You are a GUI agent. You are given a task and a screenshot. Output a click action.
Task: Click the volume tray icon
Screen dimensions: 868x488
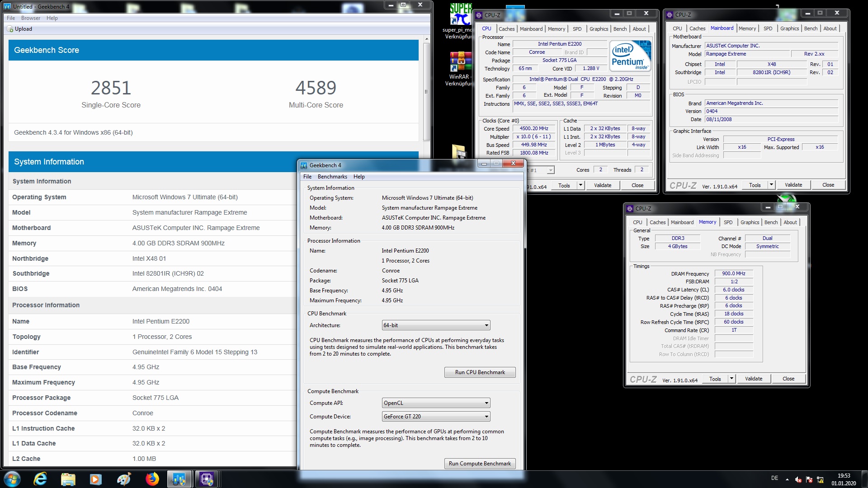point(798,479)
